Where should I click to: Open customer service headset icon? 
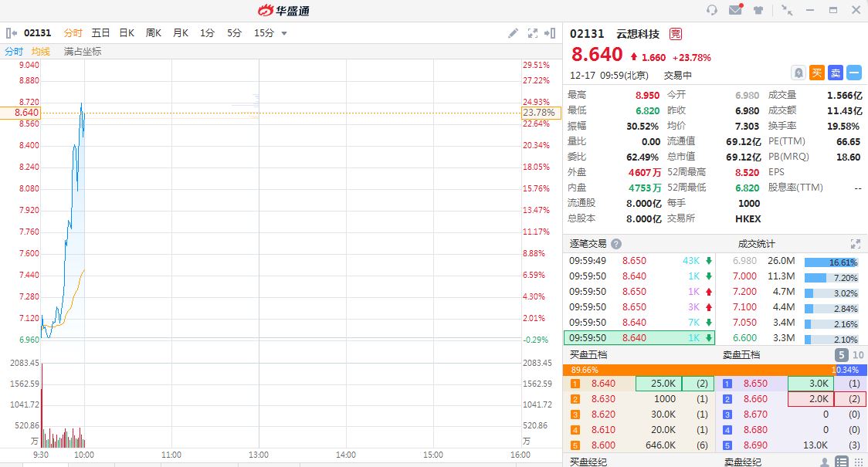(712, 10)
